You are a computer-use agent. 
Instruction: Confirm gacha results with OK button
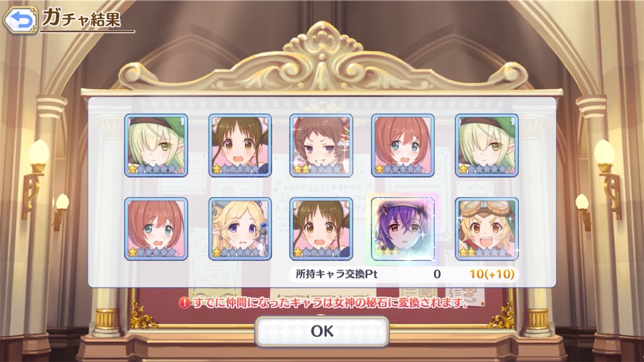(321, 331)
